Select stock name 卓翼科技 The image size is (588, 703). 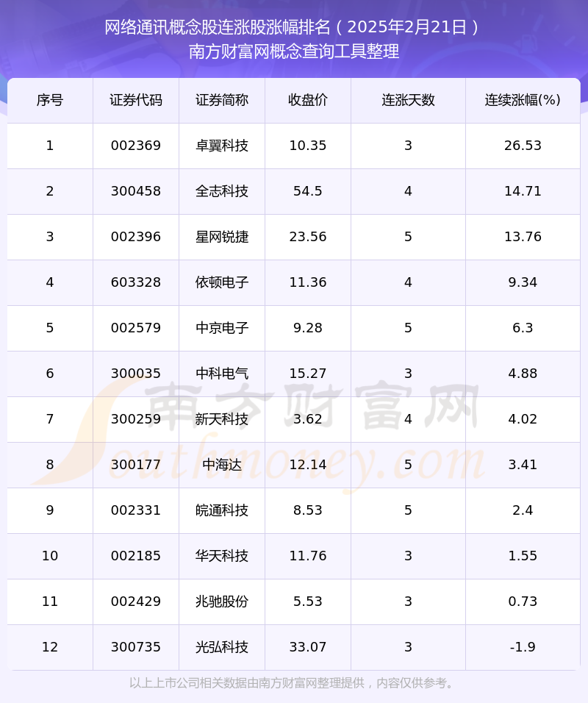222,146
